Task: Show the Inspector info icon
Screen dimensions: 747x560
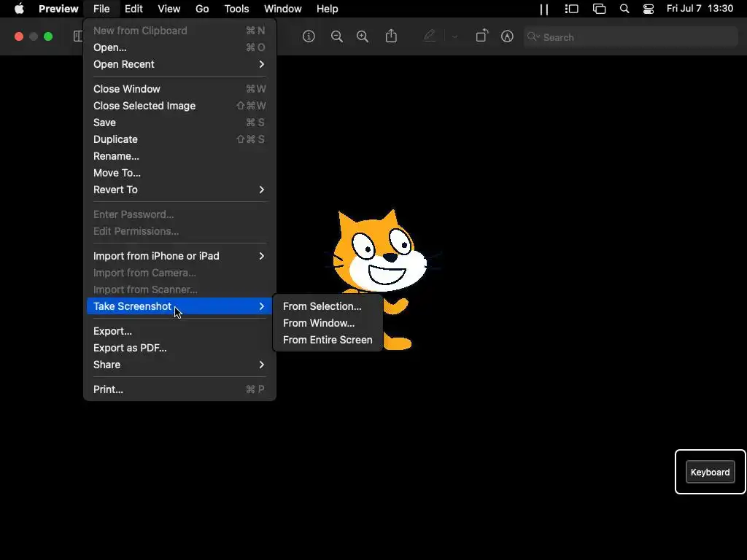Action: (x=309, y=36)
